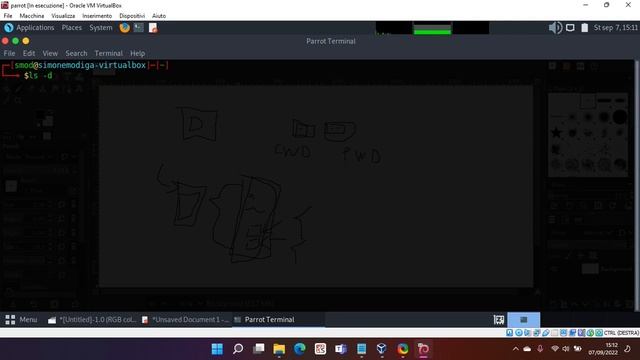Image resolution: width=640 pixels, height=360 pixels.
Task: Open Microsoft Teams from the taskbar
Action: click(x=341, y=349)
